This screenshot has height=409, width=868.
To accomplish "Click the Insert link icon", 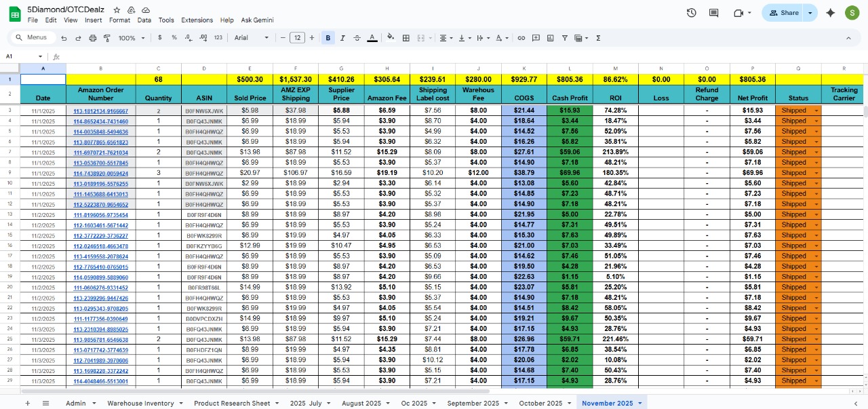I will click(521, 38).
